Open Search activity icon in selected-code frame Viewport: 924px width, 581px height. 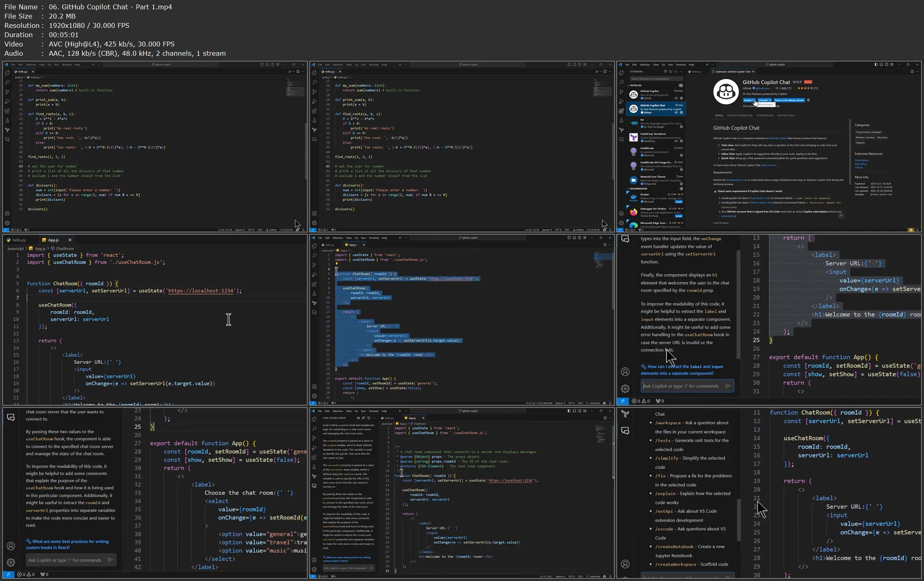point(314,255)
